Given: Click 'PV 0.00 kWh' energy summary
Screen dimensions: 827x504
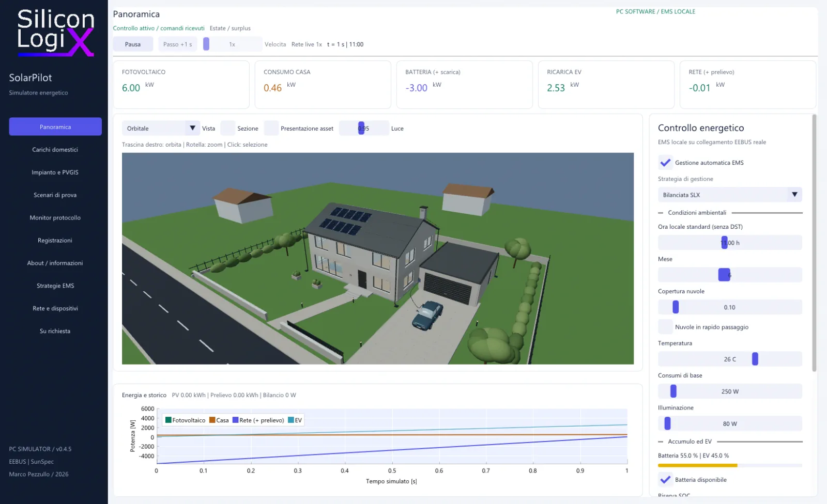Looking at the screenshot, I should pyautogui.click(x=189, y=395).
